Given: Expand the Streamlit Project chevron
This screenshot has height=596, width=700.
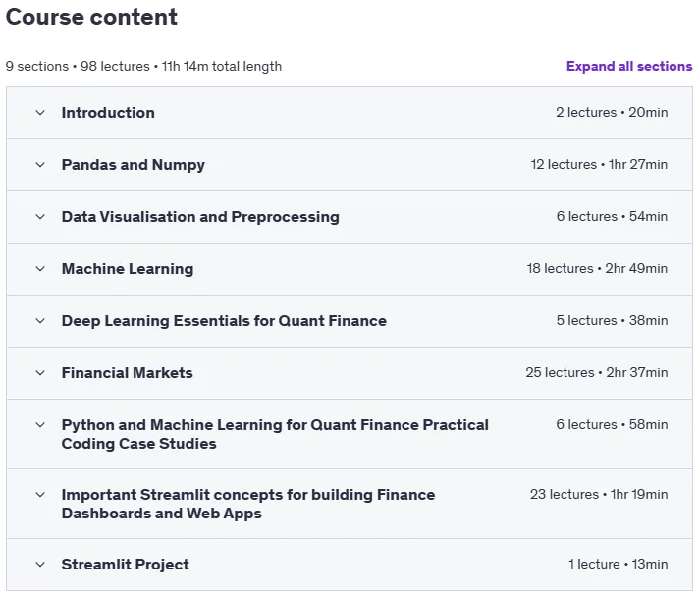Looking at the screenshot, I should (x=40, y=565).
